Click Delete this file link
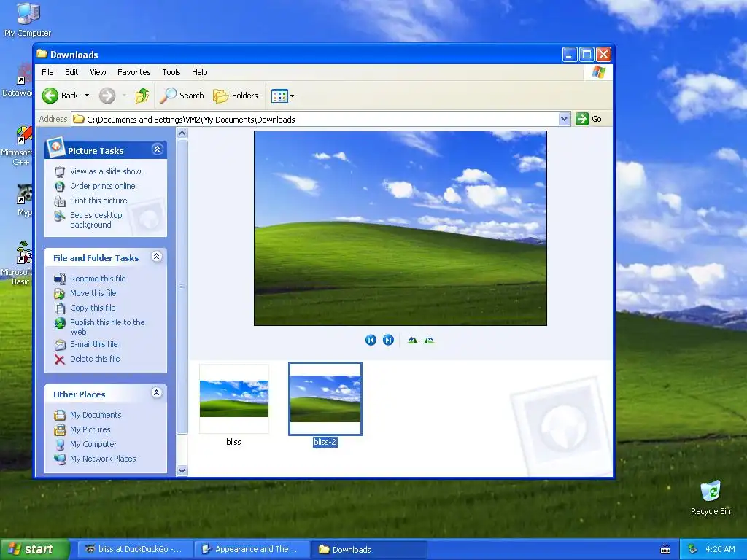 [95, 359]
